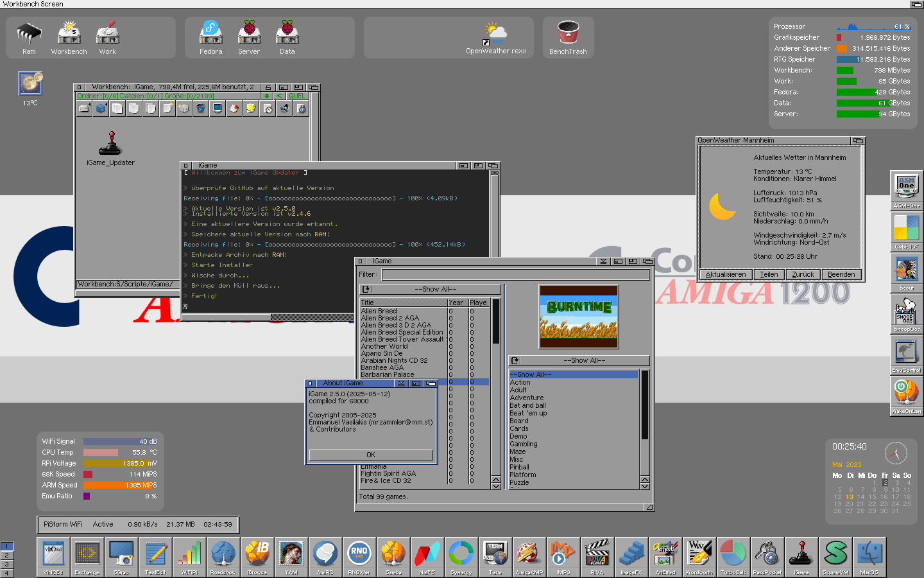The image size is (924, 578).
Task: Click the genre list scroll-up arrow in iGame
Action: pos(645,479)
